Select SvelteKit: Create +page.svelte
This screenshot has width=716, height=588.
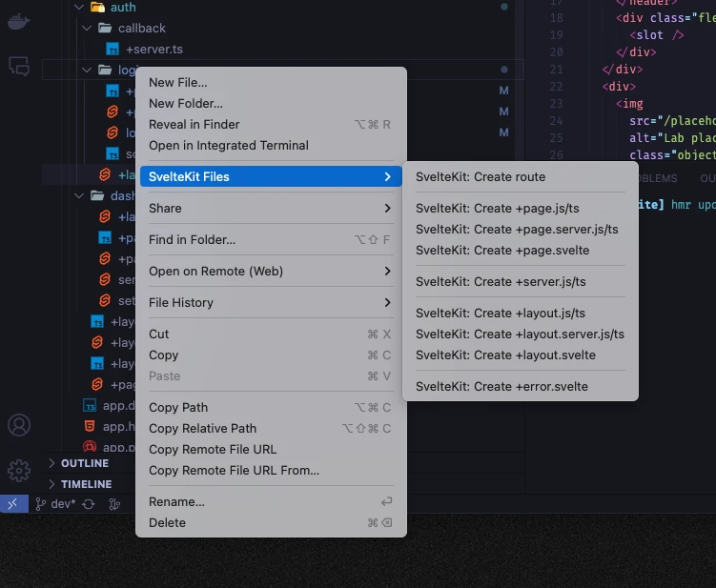tap(502, 250)
